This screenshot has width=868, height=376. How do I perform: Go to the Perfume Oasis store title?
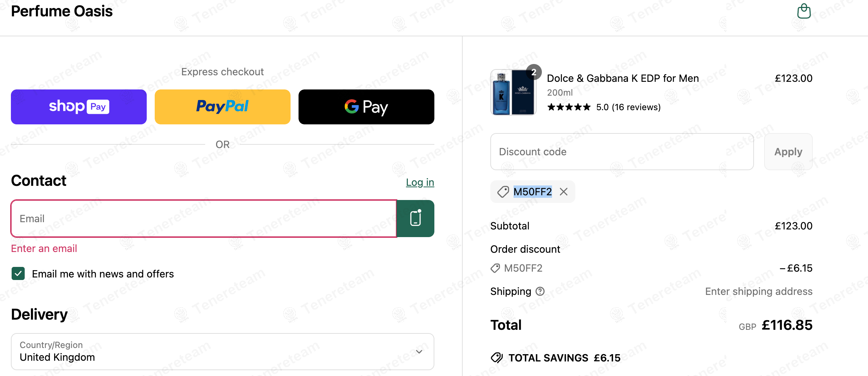pos(62,11)
